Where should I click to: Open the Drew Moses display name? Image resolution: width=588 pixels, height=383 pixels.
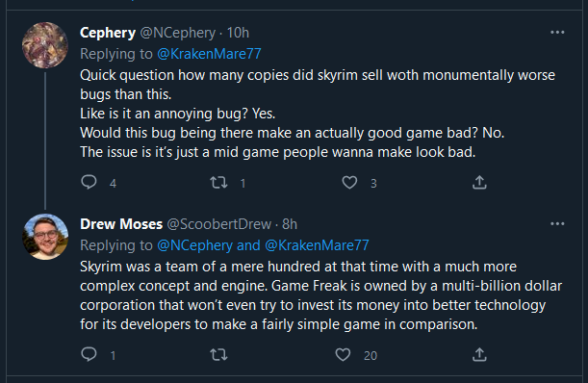click(x=121, y=224)
